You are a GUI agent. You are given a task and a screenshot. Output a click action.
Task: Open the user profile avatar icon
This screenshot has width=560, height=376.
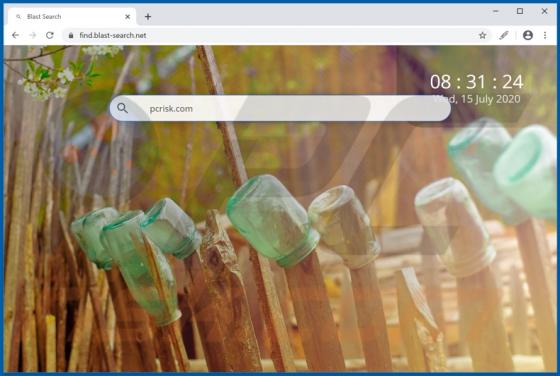[528, 35]
